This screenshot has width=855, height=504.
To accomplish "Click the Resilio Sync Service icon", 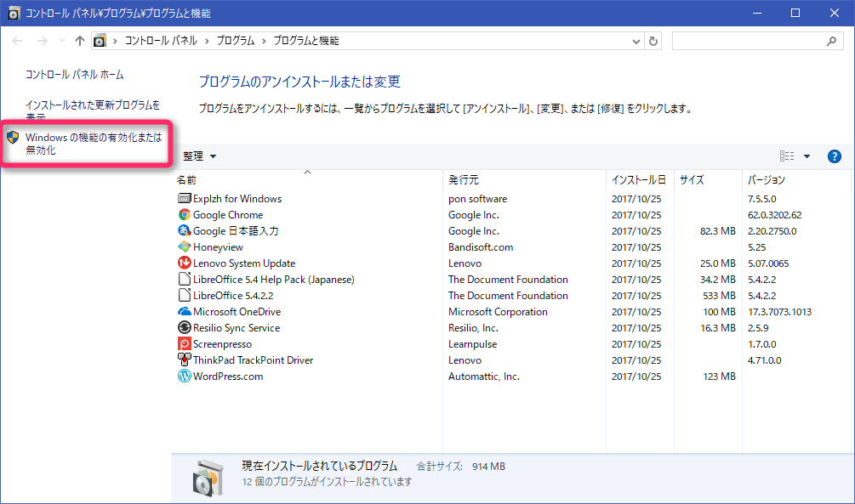I will (x=185, y=327).
